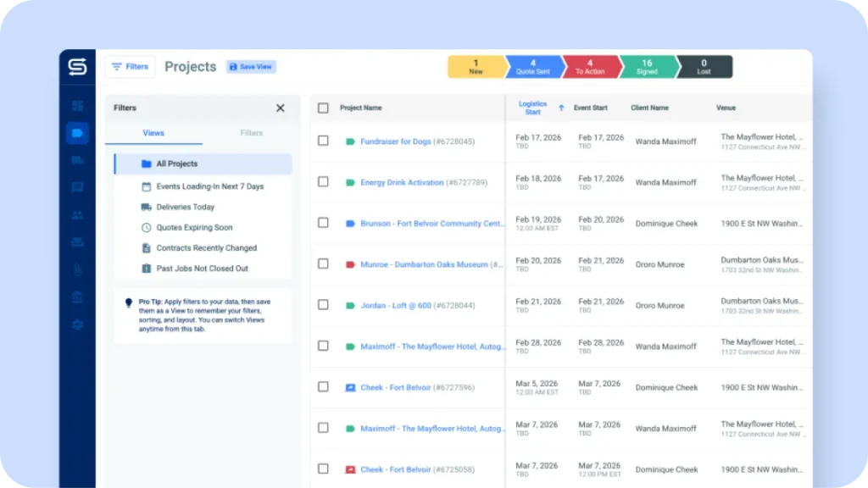Close the Filters panel with the X

point(281,108)
